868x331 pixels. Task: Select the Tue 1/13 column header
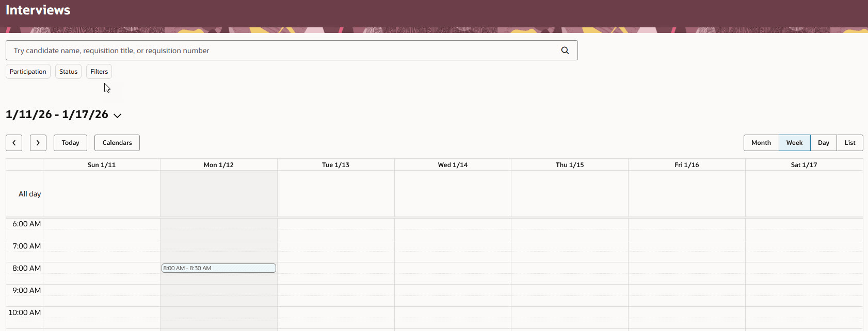coord(336,165)
